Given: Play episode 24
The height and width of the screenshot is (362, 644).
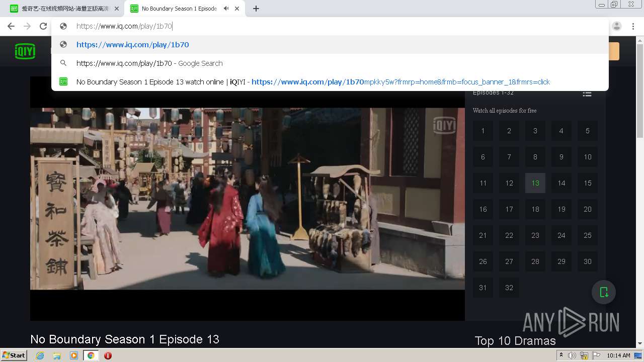Looking at the screenshot, I should [x=561, y=235].
